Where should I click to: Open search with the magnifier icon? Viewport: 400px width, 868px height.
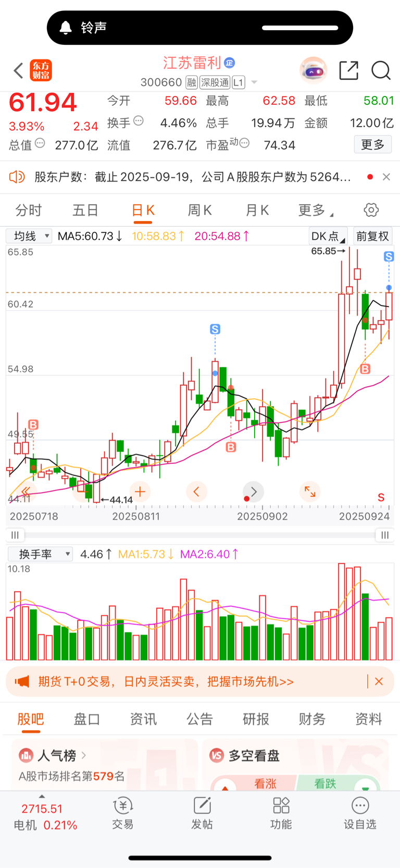(381, 70)
